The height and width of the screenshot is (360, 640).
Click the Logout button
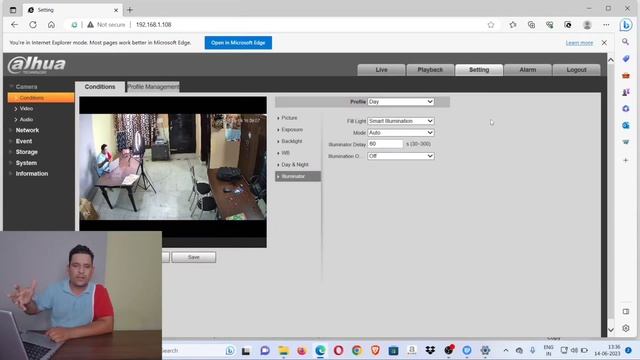[576, 70]
